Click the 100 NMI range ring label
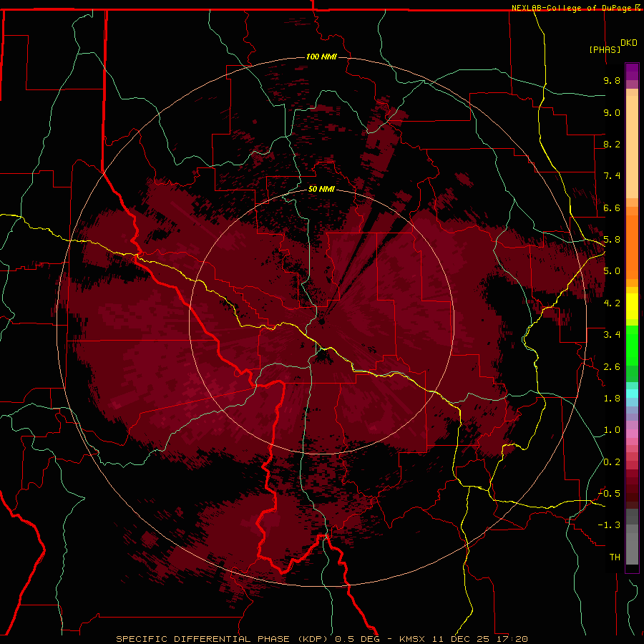This screenshot has width=644, height=644. [321, 57]
